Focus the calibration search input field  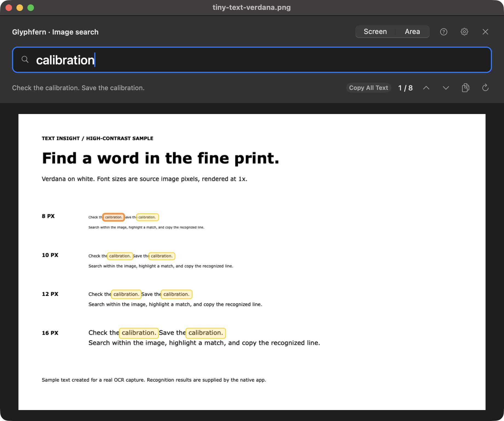(252, 60)
